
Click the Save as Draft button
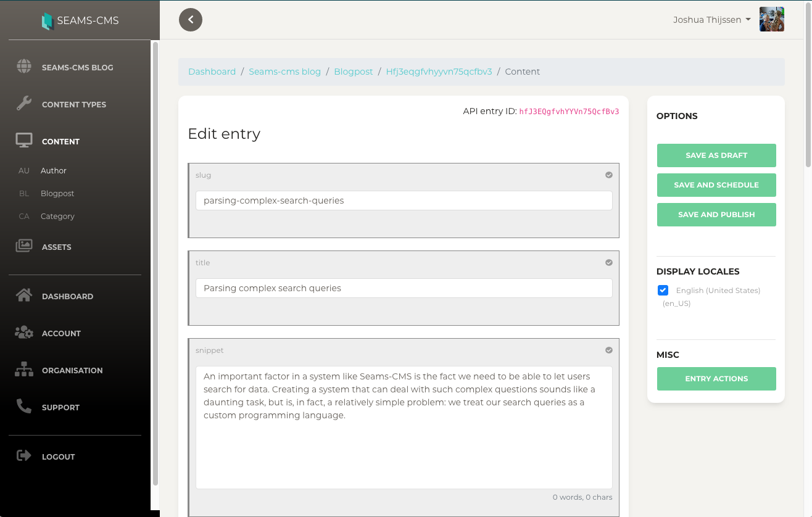pos(716,155)
